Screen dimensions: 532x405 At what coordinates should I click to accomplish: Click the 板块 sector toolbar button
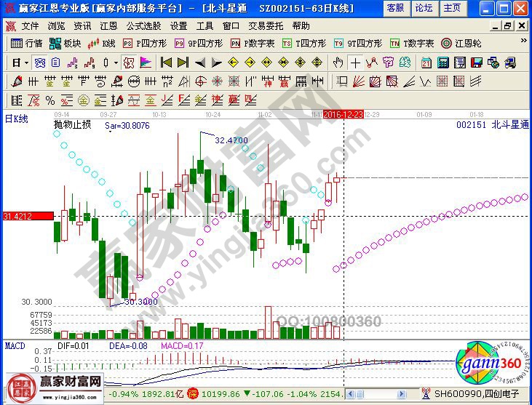65,43
